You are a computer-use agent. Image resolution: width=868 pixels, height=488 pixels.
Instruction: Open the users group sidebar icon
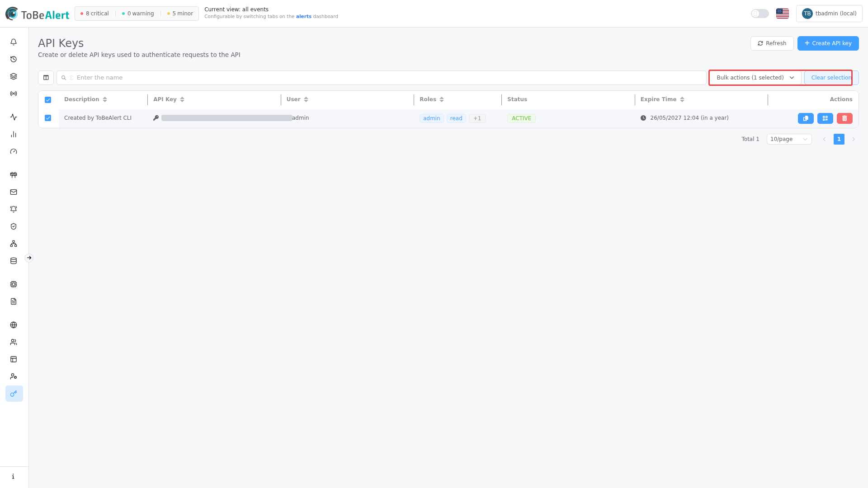pos(14,342)
